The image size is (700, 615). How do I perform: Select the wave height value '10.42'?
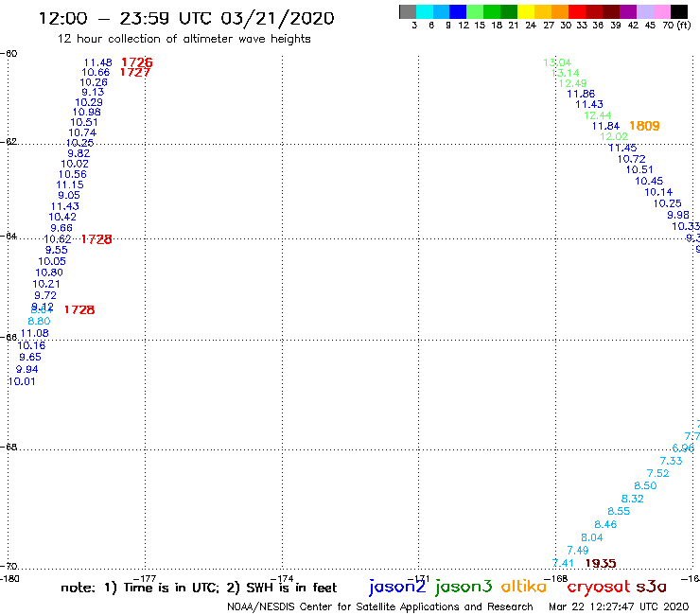pos(62,217)
